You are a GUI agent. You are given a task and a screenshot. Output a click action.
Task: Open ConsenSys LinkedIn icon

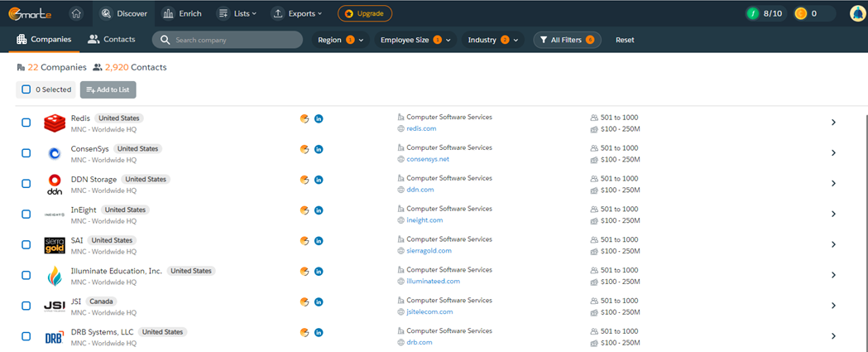click(319, 149)
